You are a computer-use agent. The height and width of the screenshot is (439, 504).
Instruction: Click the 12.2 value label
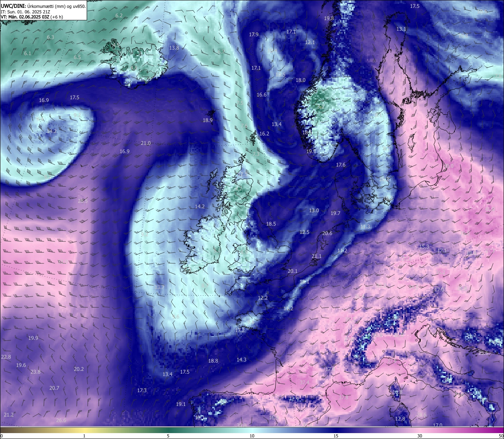263,298
